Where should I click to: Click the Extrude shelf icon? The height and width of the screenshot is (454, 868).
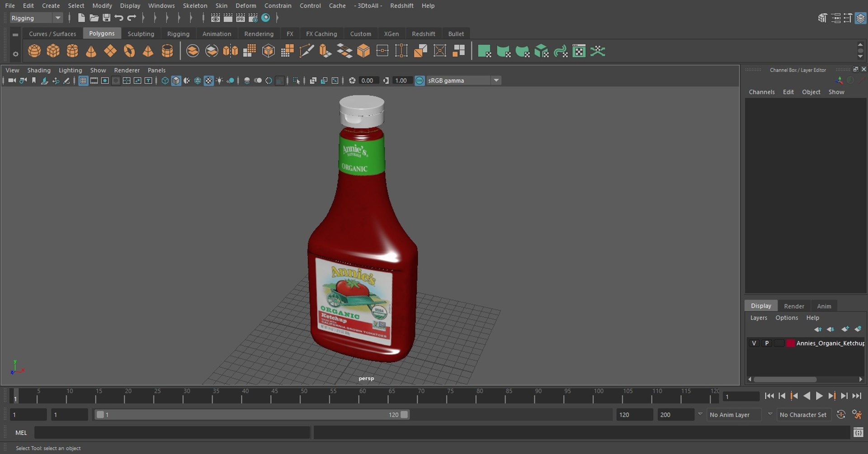(x=325, y=51)
